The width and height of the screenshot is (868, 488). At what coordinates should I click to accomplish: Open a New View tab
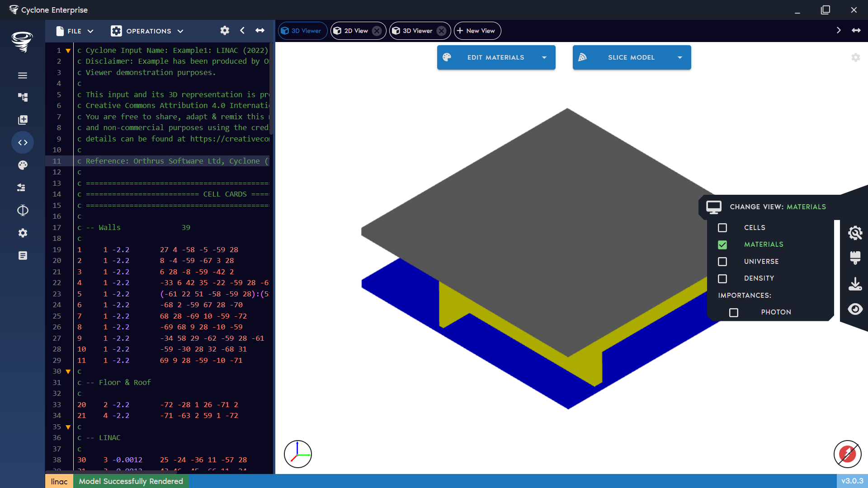tap(477, 31)
